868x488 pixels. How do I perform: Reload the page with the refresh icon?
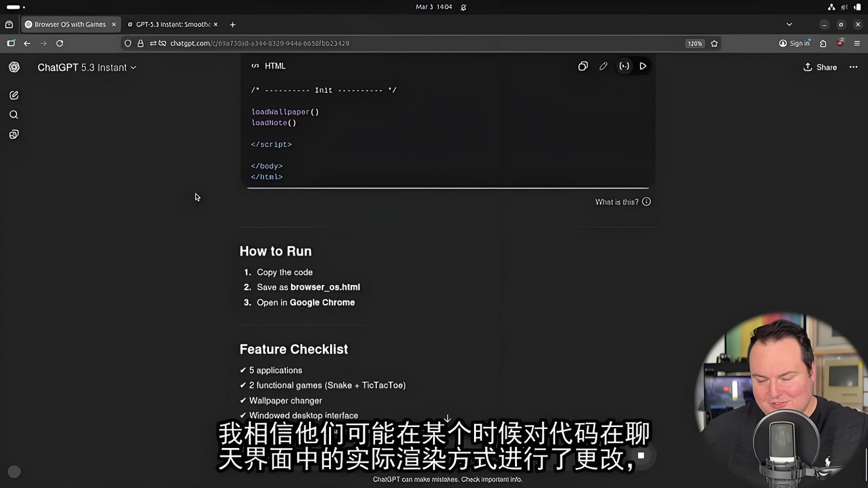[x=60, y=43]
